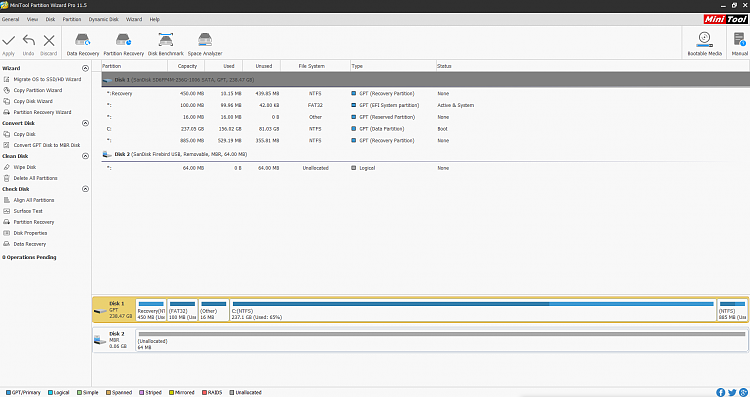The image size is (750, 397).
Task: Sort by the Capacity column header
Action: [x=186, y=66]
